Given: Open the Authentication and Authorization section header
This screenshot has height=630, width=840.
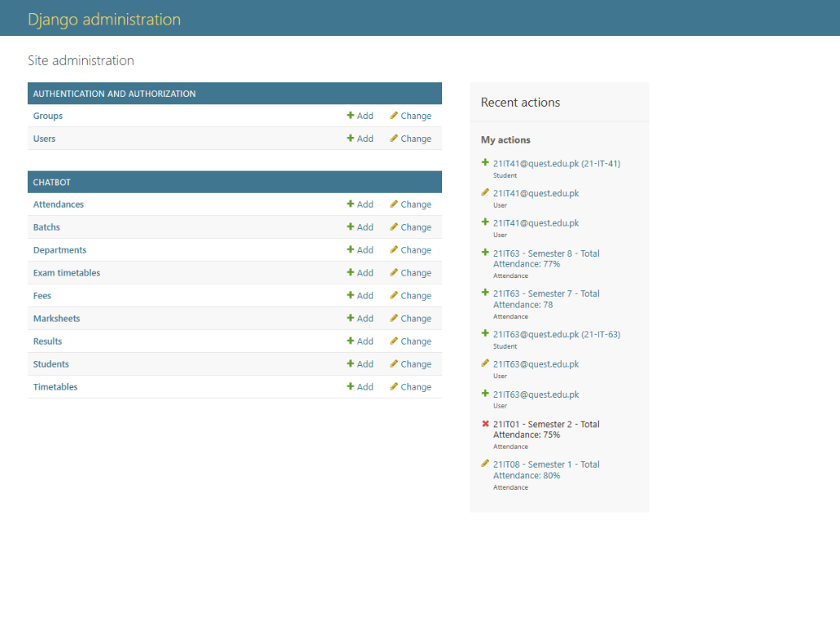Looking at the screenshot, I should (x=114, y=94).
